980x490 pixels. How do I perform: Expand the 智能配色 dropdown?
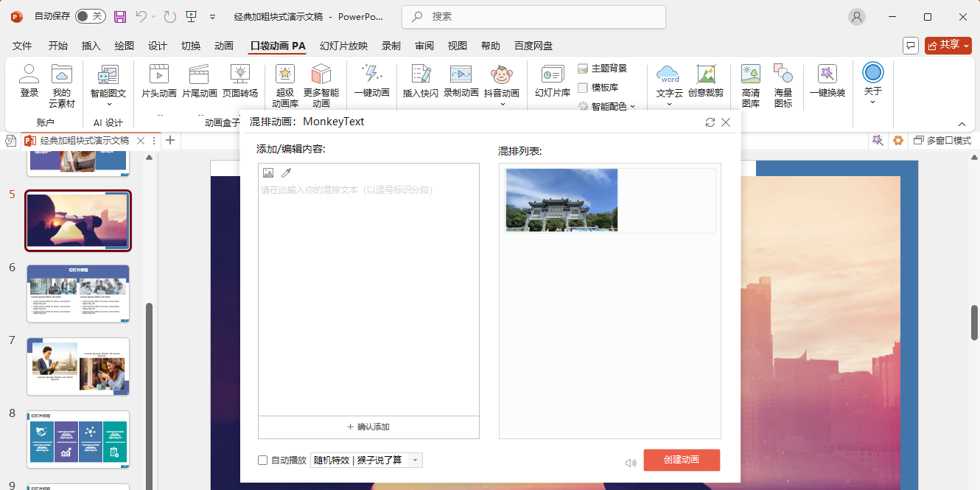631,107
